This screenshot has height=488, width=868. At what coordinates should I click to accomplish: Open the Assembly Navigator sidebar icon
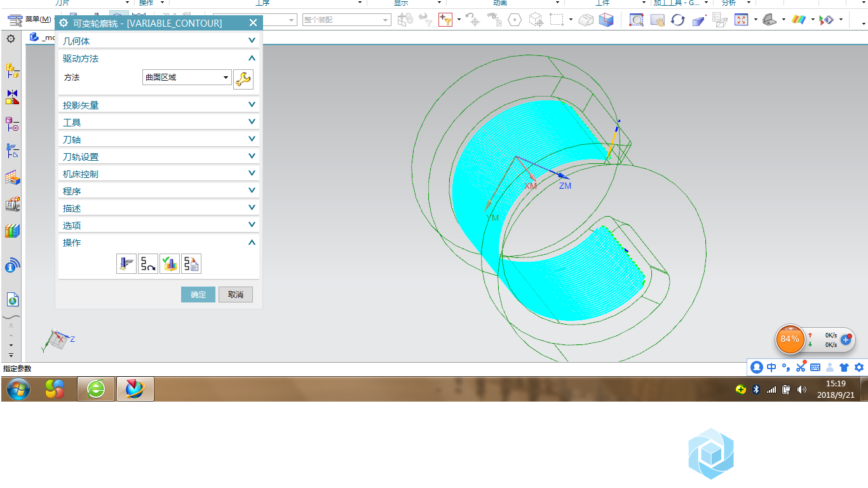coord(12,70)
